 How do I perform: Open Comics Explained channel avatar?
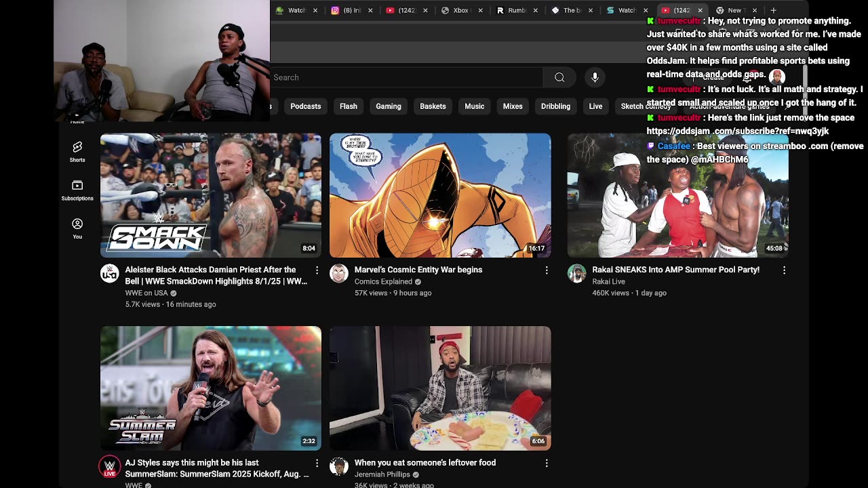pos(339,273)
